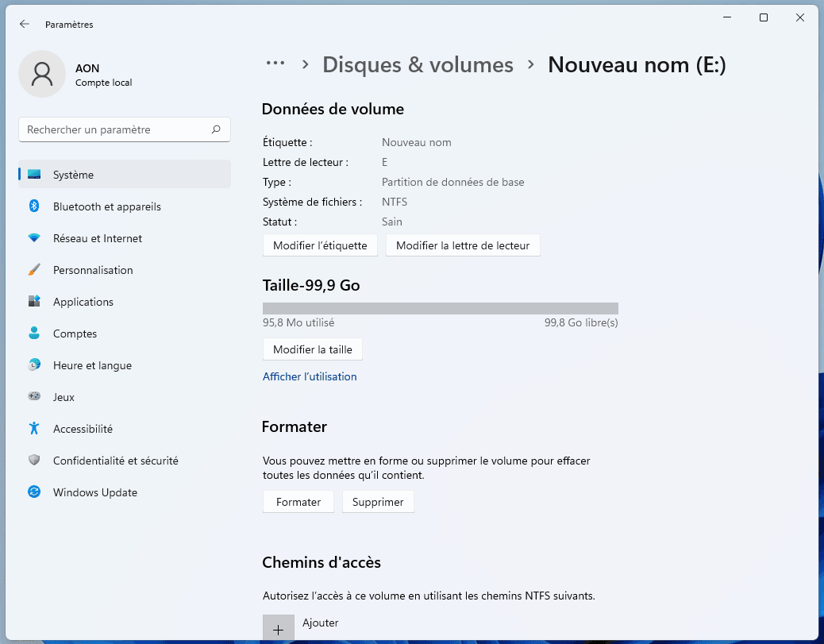Click the Compte local account text

(103, 83)
